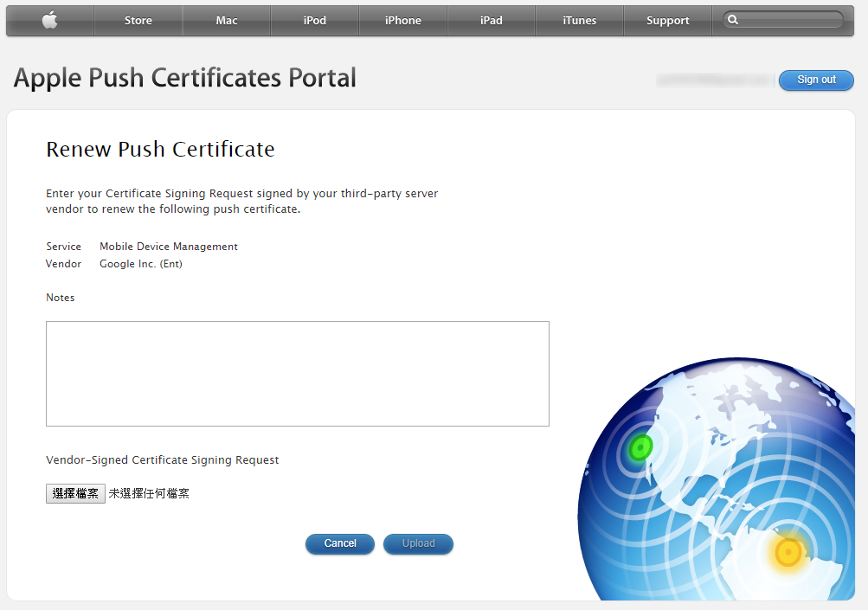Open the Store page from the navigation bar
This screenshot has height=610, width=868.
[x=138, y=19]
